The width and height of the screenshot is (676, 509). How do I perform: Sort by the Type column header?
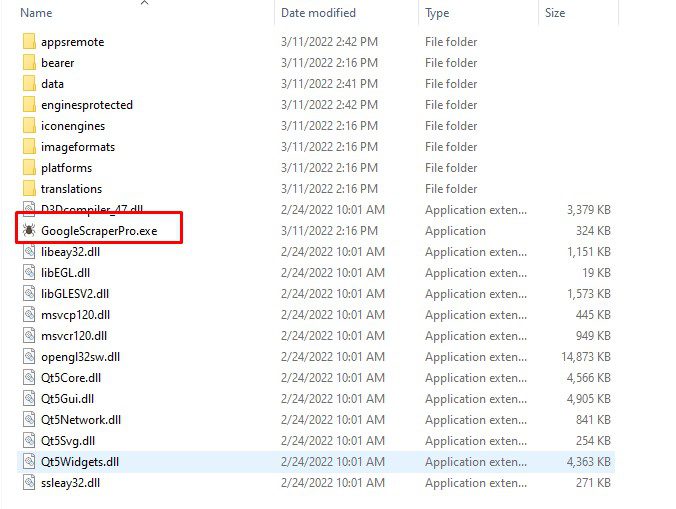[437, 13]
